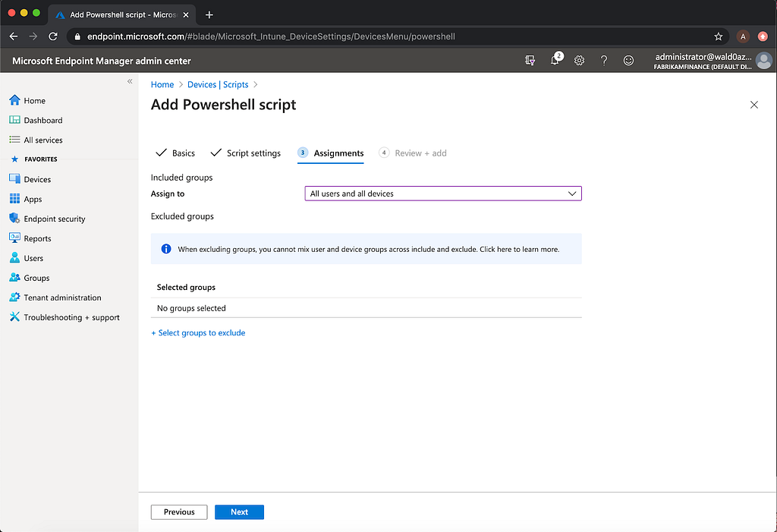
Task: Click the Previous button
Action: point(179,512)
